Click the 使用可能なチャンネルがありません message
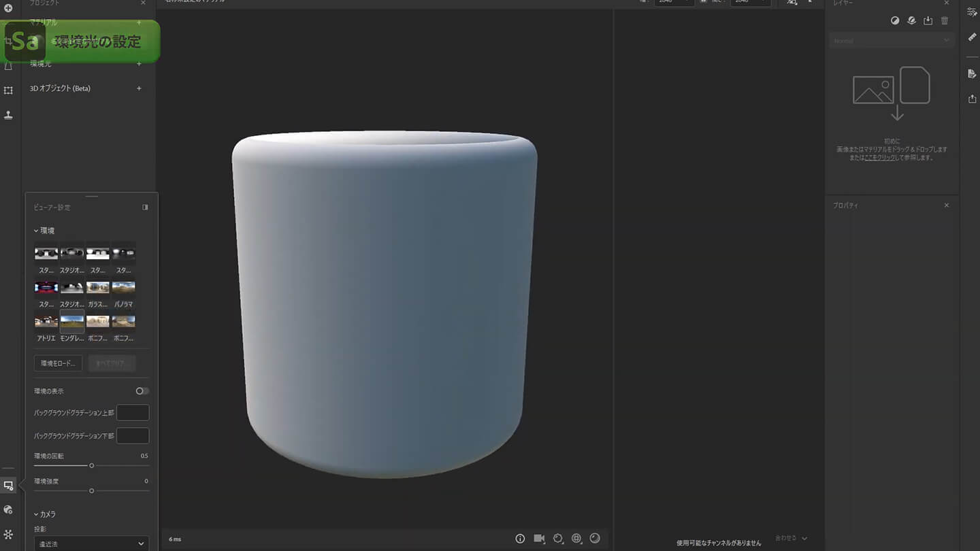980x551 pixels. coord(719,544)
